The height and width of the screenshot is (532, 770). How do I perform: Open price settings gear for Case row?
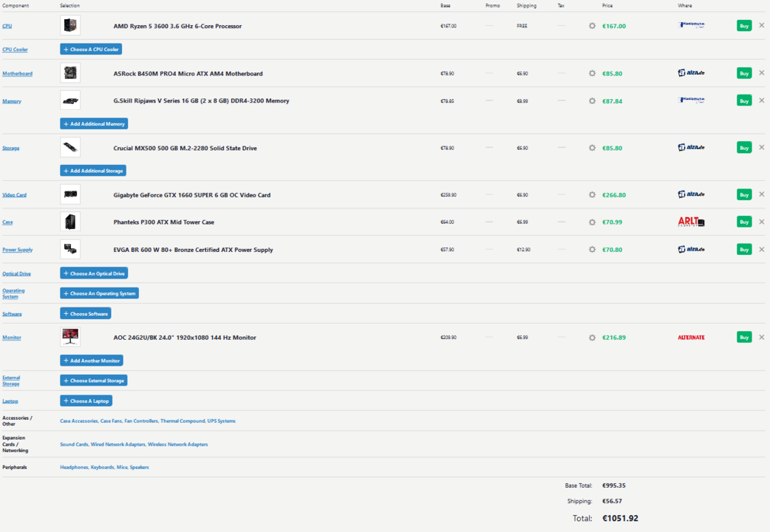tap(592, 222)
